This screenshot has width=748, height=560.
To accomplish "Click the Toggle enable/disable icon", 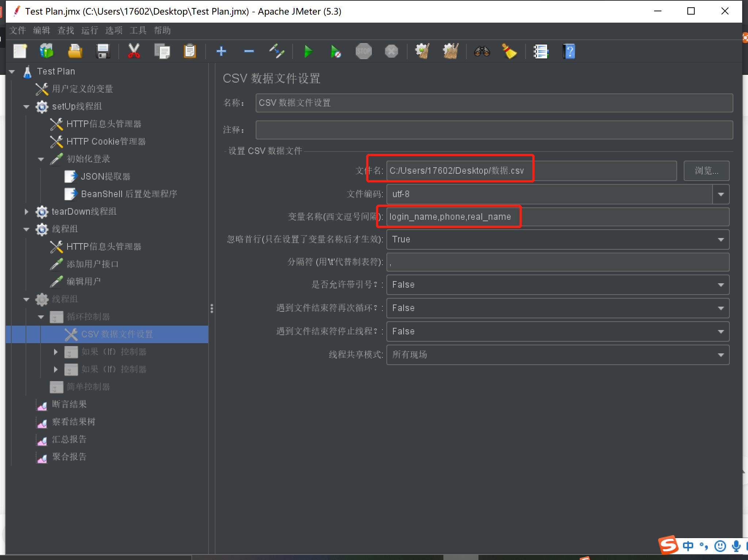I will pos(277,51).
